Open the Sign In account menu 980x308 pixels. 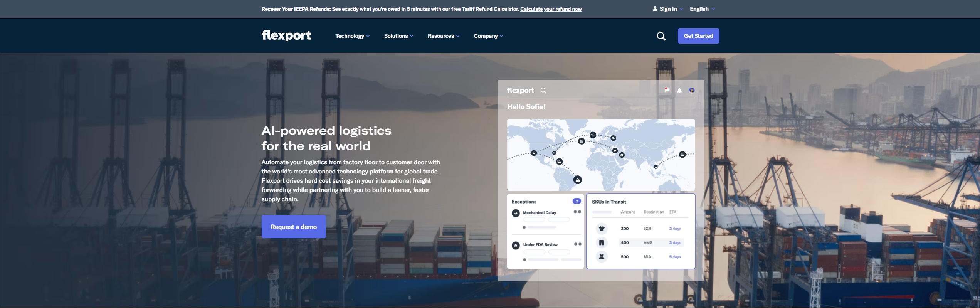[668, 9]
